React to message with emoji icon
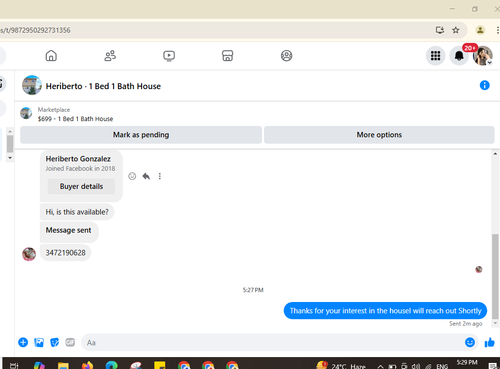This screenshot has width=500, height=369. point(132,176)
